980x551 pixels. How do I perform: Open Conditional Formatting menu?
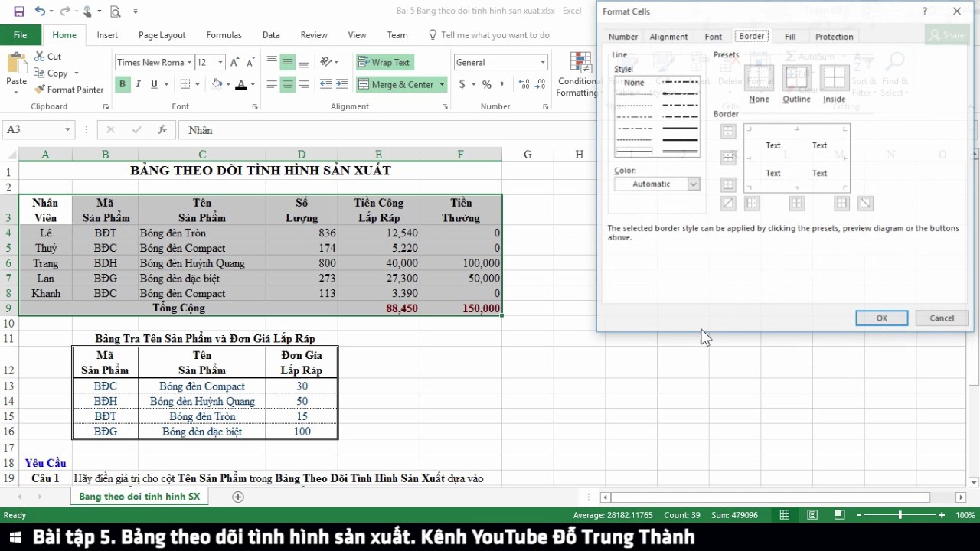pos(578,74)
